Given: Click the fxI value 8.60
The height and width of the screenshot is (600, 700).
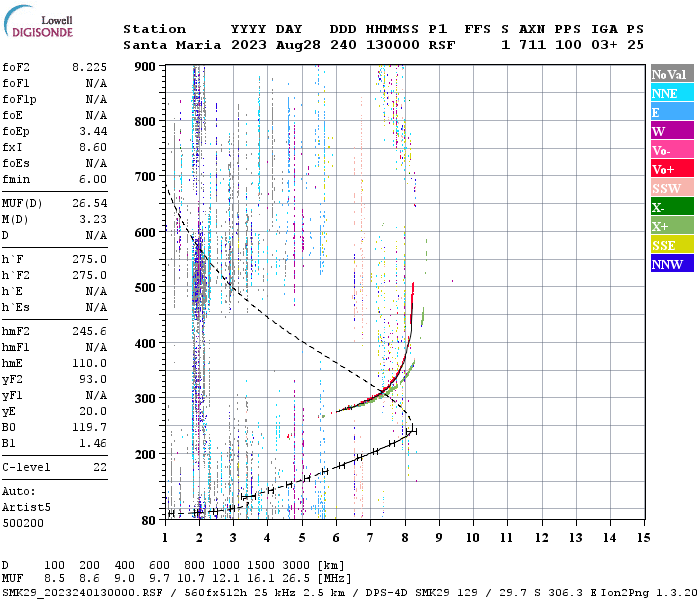Looking at the screenshot, I should [x=93, y=147].
